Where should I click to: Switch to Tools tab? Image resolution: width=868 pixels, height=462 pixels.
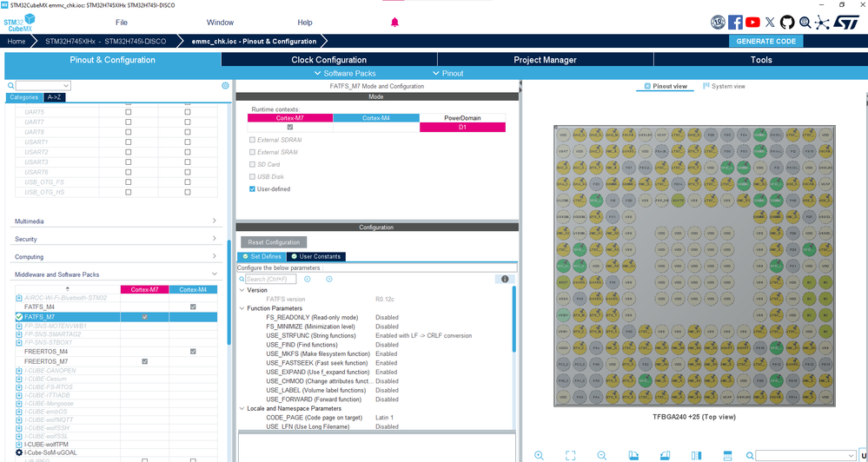pyautogui.click(x=761, y=60)
